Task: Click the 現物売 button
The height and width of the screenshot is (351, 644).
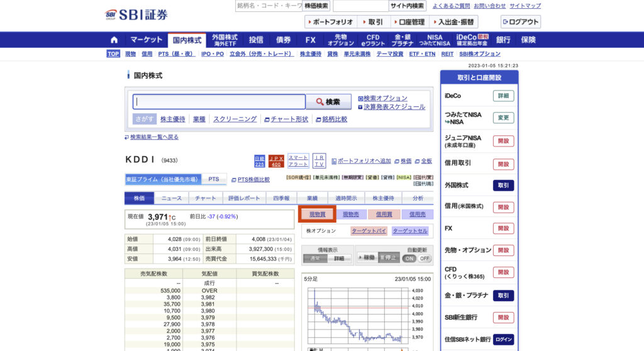Action: coord(351,214)
